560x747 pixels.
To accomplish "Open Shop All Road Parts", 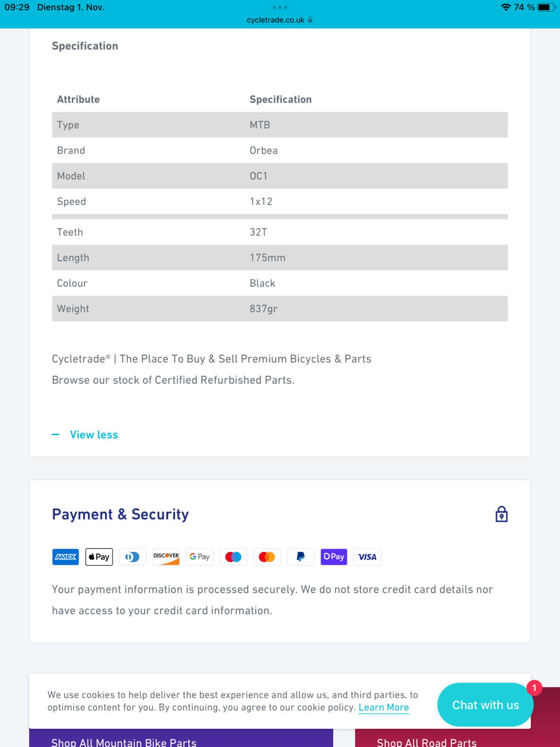I will point(427,741).
